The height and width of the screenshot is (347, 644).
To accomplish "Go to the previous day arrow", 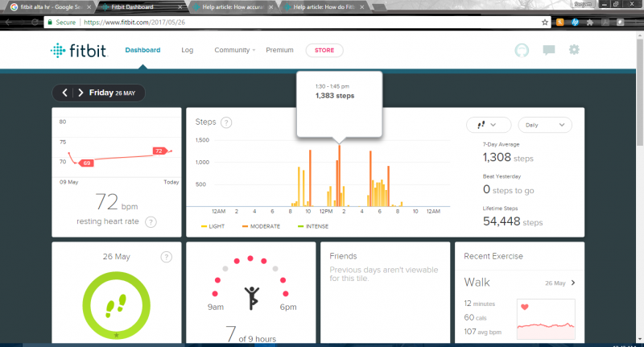I will [x=65, y=93].
